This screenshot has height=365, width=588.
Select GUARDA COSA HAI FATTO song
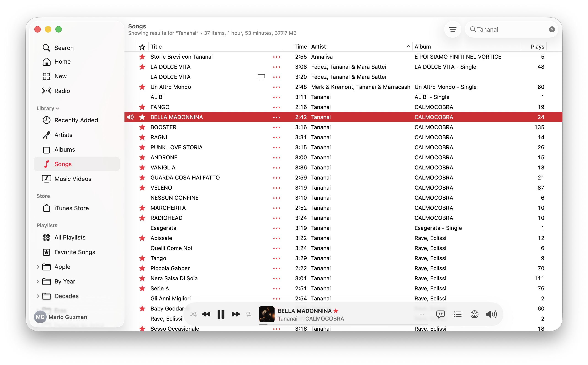click(343, 177)
